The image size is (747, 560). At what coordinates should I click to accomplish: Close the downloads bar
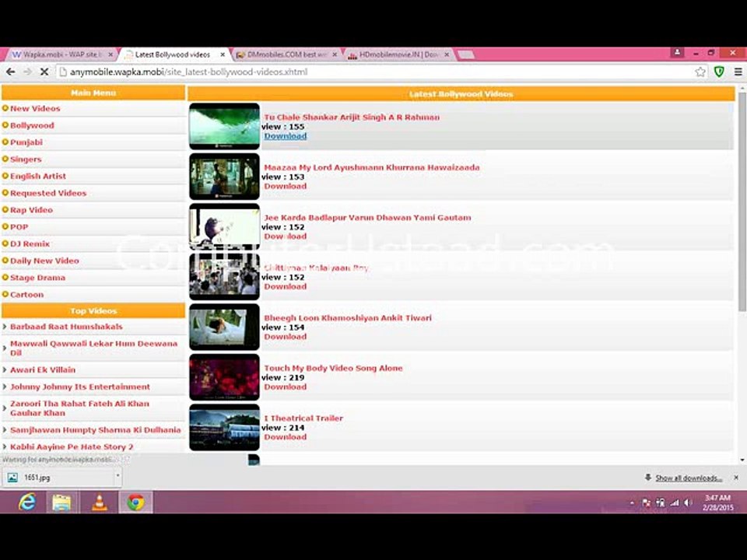736,477
